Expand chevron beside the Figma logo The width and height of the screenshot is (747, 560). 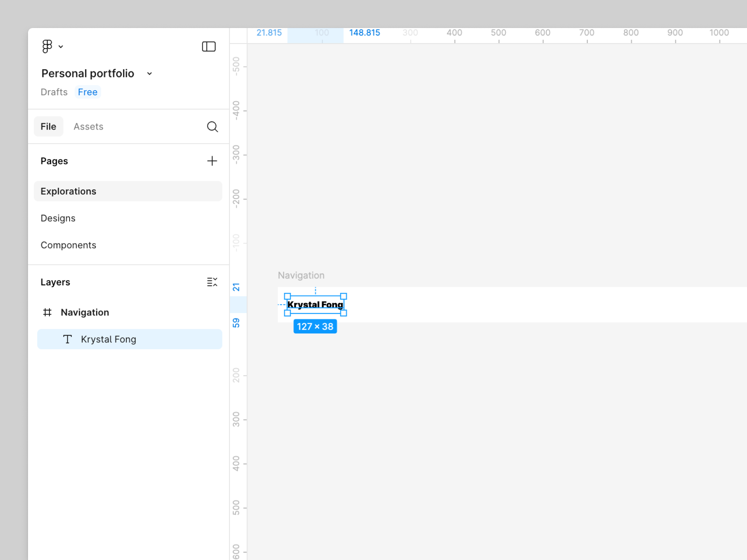[61, 47]
